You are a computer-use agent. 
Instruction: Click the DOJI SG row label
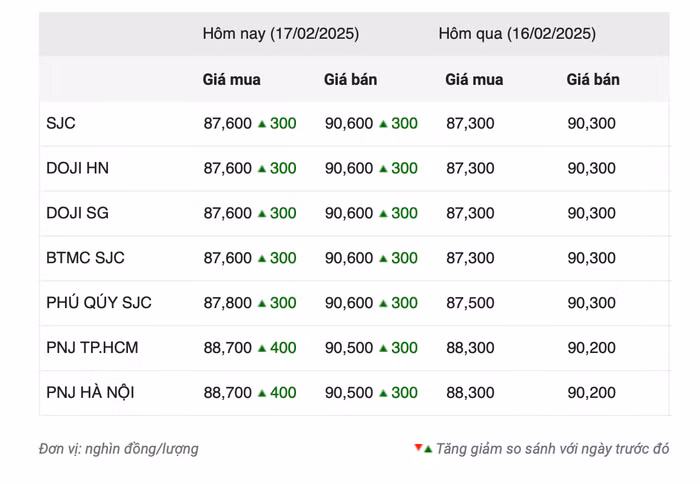pos(77,213)
